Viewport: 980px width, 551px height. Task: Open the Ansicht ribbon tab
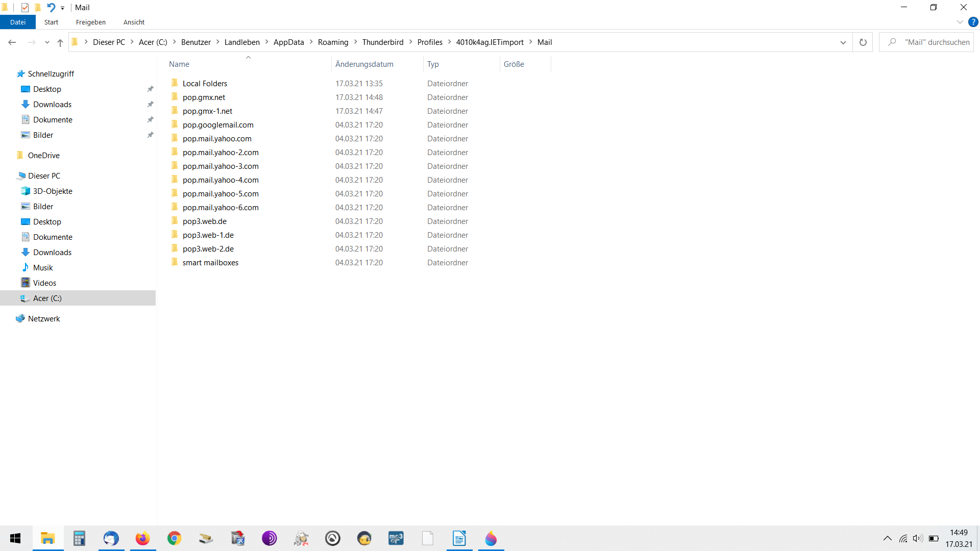tap(134, 22)
